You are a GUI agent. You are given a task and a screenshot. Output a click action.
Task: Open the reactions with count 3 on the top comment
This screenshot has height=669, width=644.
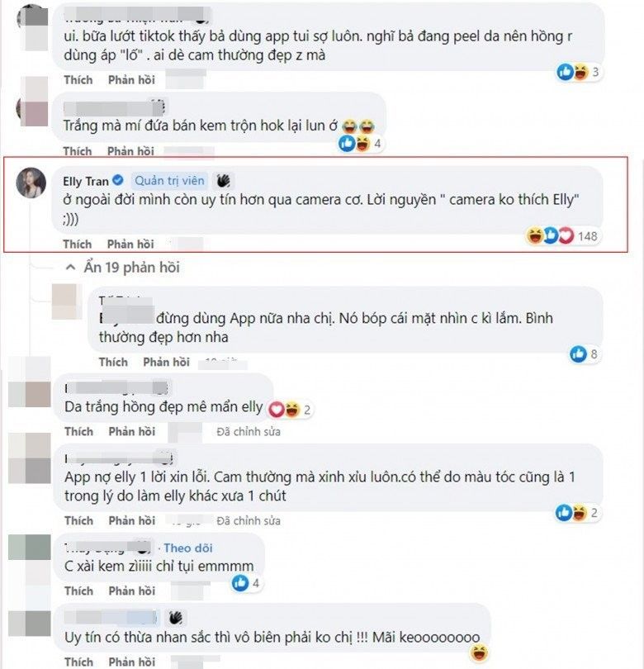tap(578, 72)
